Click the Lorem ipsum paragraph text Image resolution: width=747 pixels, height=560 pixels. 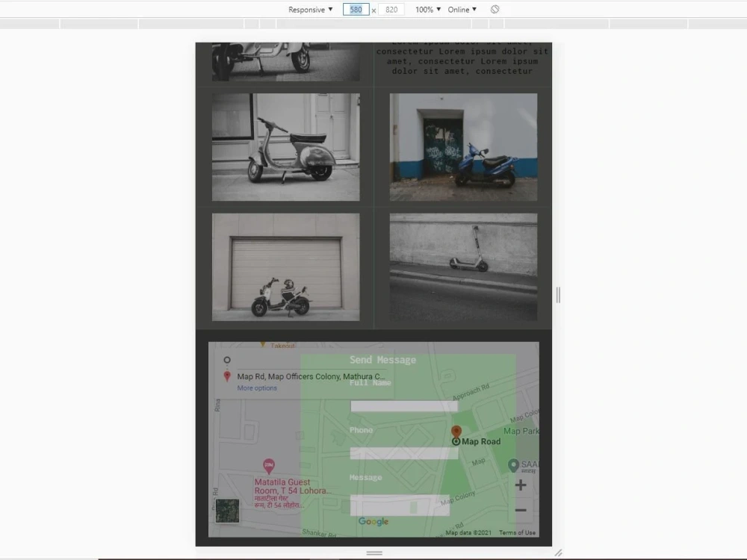click(462, 59)
